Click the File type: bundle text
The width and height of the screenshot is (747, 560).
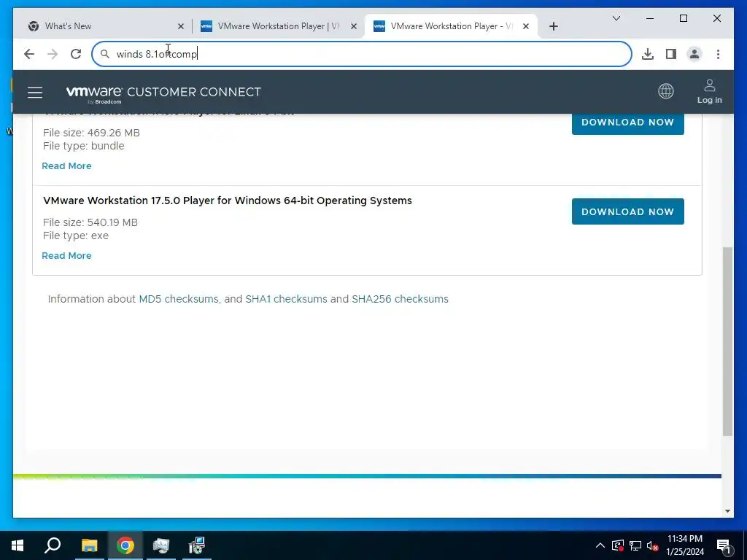click(x=83, y=146)
